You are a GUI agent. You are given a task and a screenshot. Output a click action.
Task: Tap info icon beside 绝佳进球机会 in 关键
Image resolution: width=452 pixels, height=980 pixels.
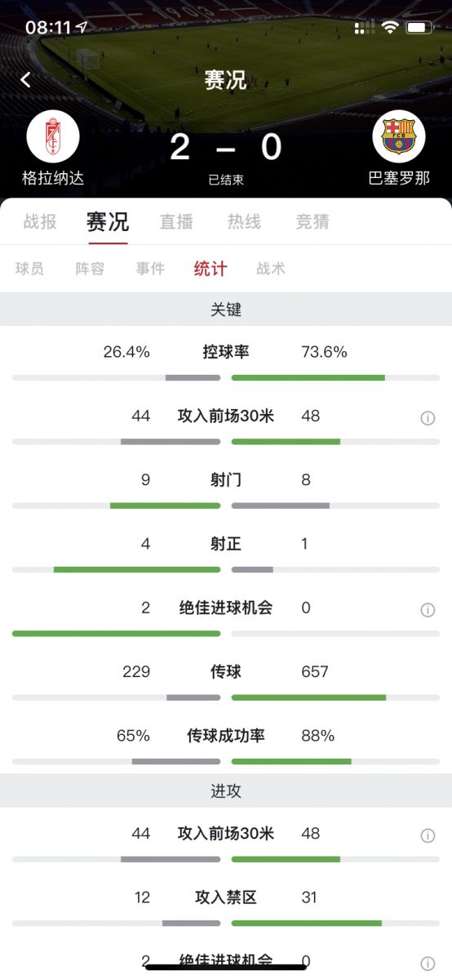pyautogui.click(x=428, y=610)
